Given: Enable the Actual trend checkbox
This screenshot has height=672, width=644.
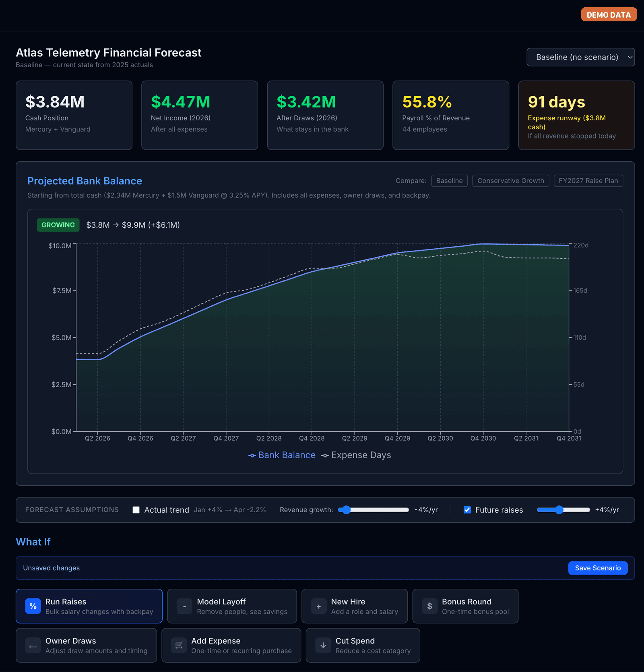Looking at the screenshot, I should pos(136,510).
